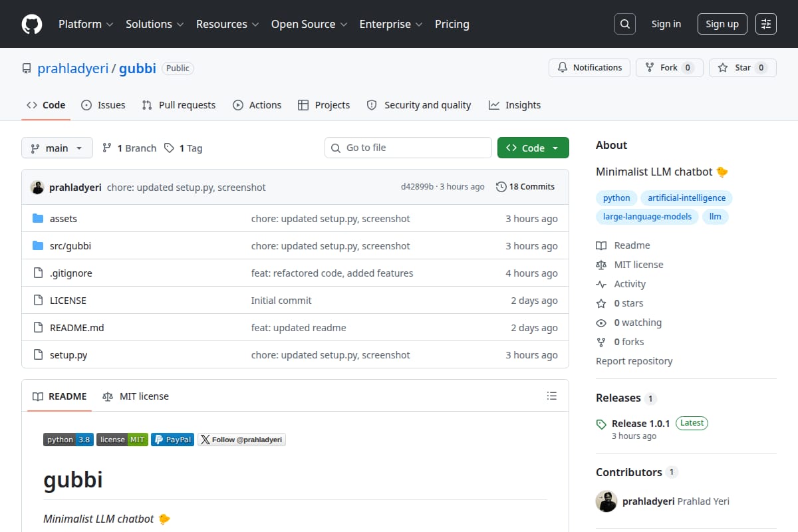Click the book icon beside Readme
The width and height of the screenshot is (798, 532).
601,245
